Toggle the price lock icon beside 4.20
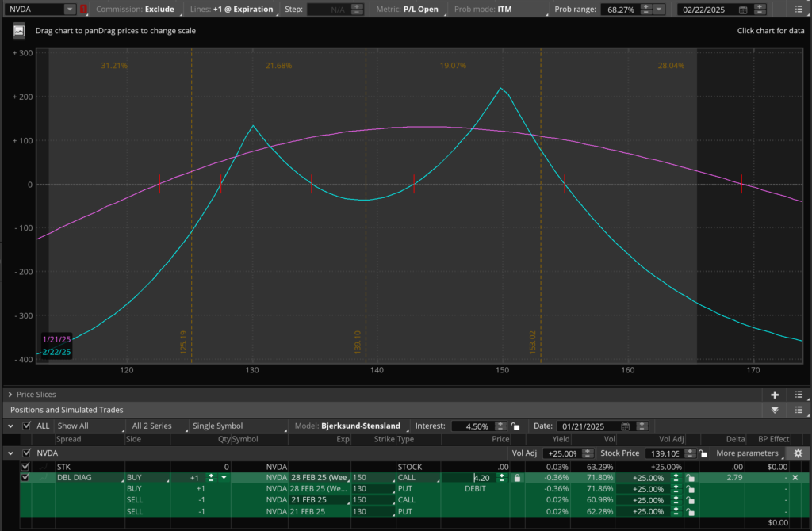The height and width of the screenshot is (531, 812). [517, 478]
